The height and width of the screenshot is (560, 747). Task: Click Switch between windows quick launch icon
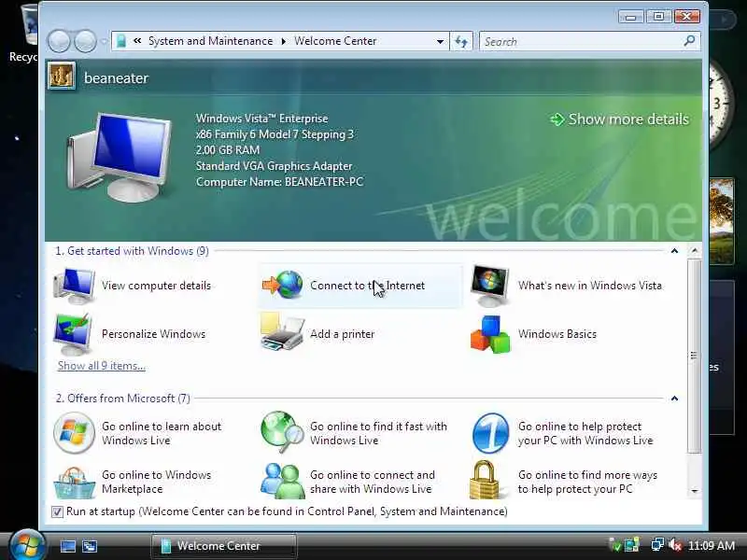point(90,546)
